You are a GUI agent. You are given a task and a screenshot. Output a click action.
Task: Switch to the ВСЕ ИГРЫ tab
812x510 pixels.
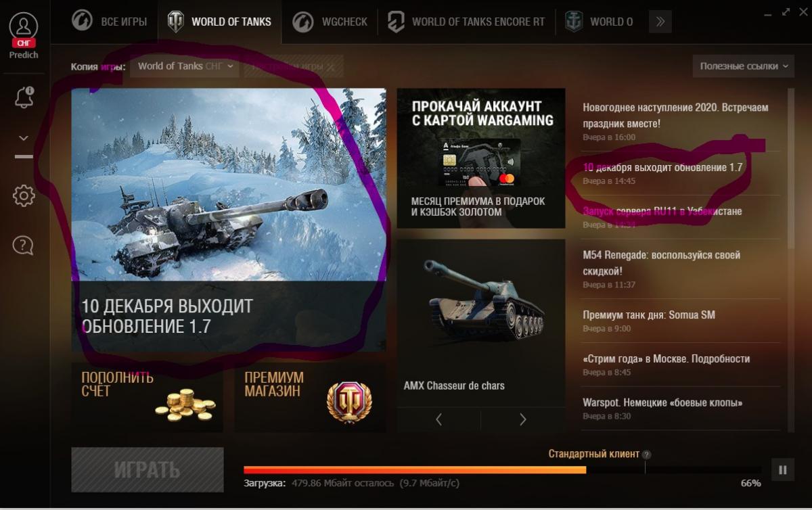[110, 22]
